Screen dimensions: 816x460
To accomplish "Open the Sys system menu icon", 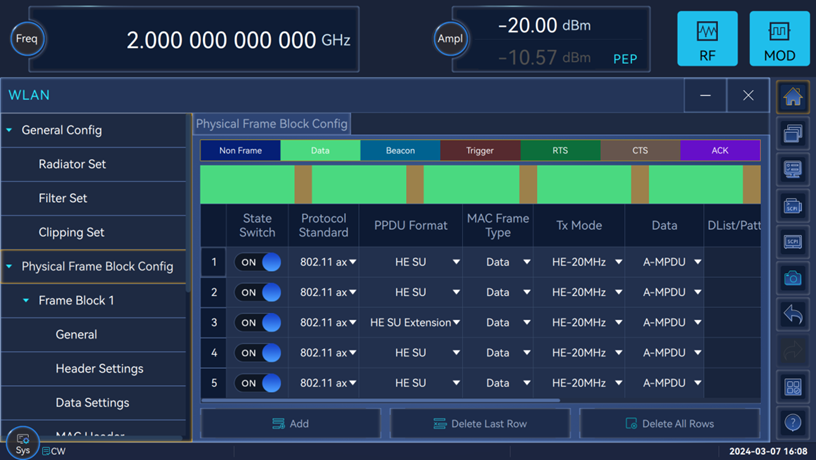I will pos(22,443).
